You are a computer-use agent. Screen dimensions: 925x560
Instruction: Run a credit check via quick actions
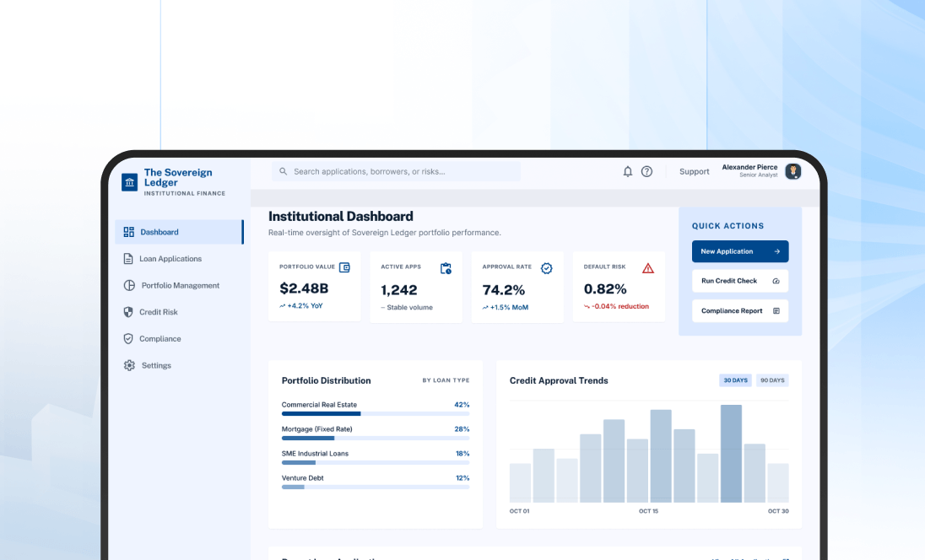pos(739,281)
